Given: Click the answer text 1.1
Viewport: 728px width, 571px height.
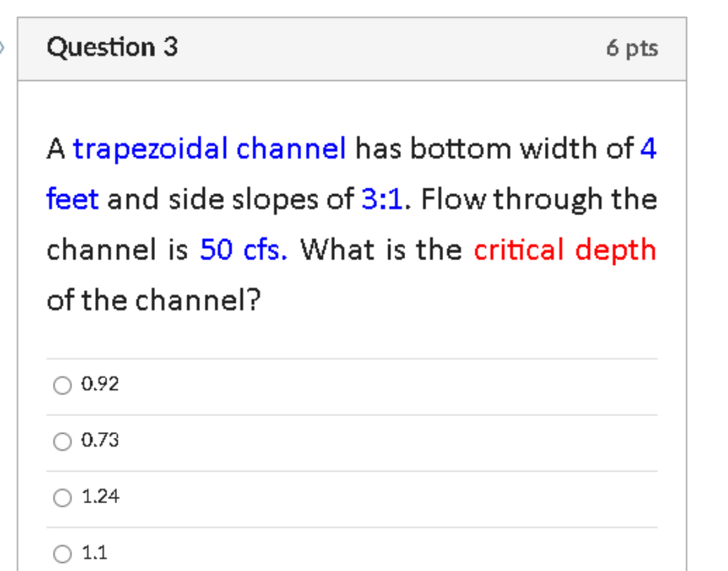Looking at the screenshot, I should coord(95,551).
